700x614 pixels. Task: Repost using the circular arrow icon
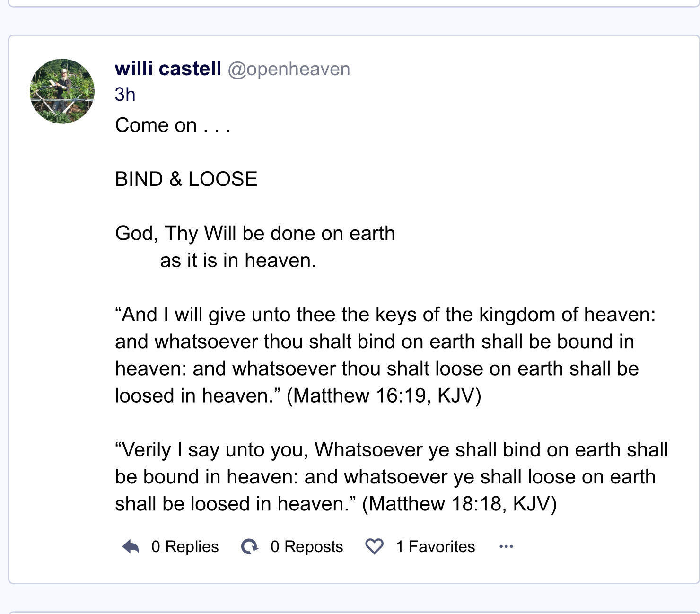250,547
